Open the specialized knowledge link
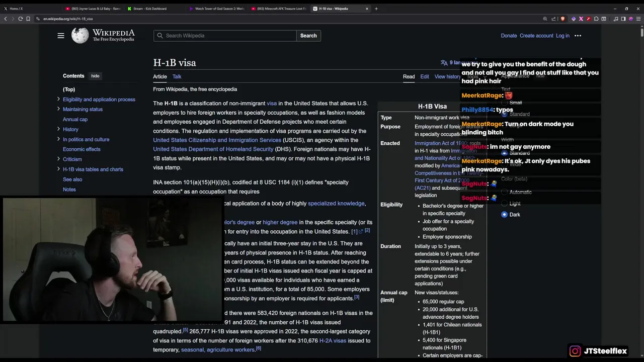 tap(336, 204)
